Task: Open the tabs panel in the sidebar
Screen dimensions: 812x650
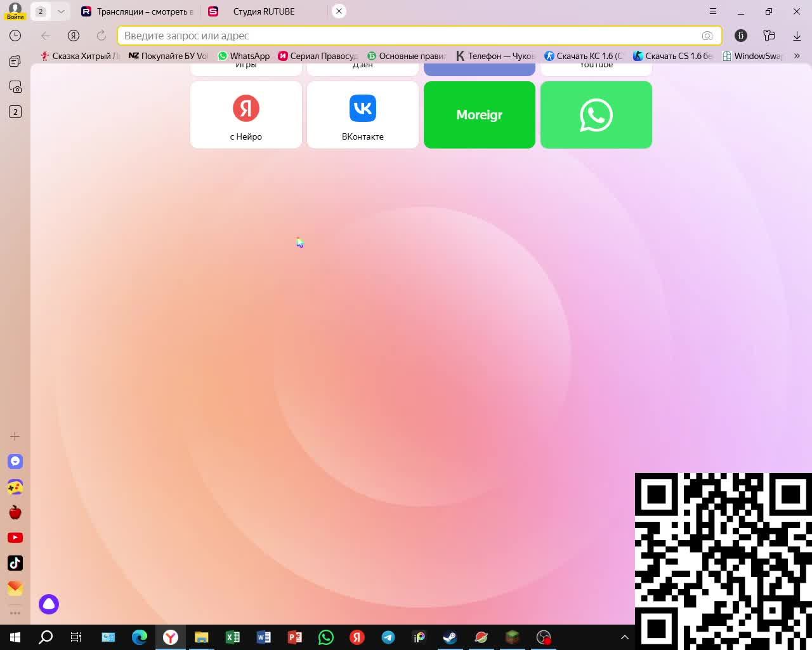Action: click(15, 61)
